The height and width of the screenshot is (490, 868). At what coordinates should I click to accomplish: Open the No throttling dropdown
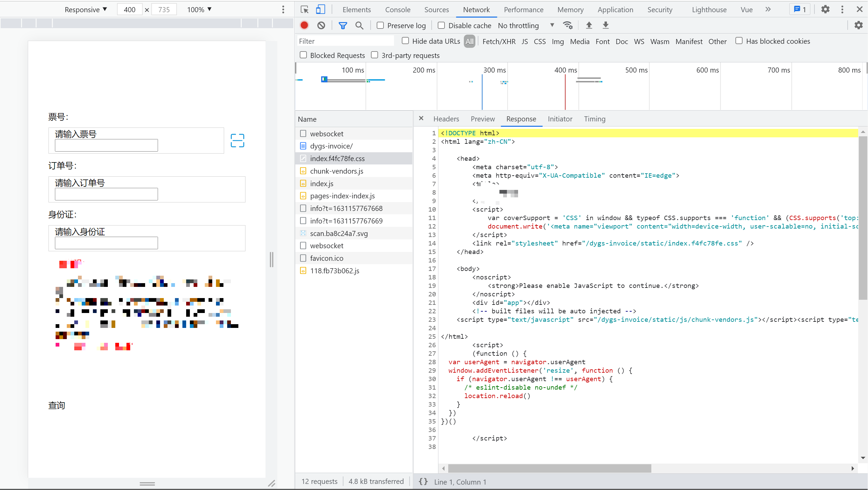(x=526, y=25)
